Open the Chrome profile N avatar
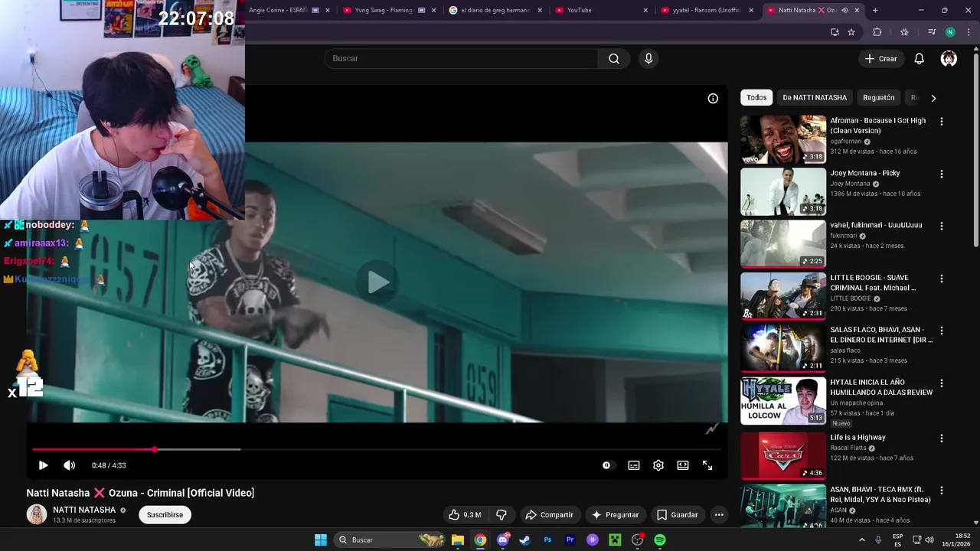The width and height of the screenshot is (980, 551). point(950,32)
